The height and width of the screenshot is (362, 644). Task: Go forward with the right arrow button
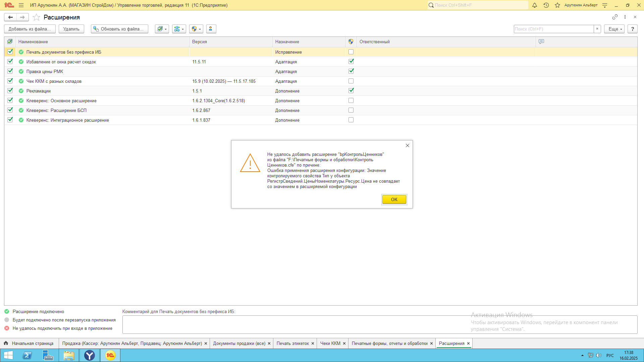click(22, 17)
